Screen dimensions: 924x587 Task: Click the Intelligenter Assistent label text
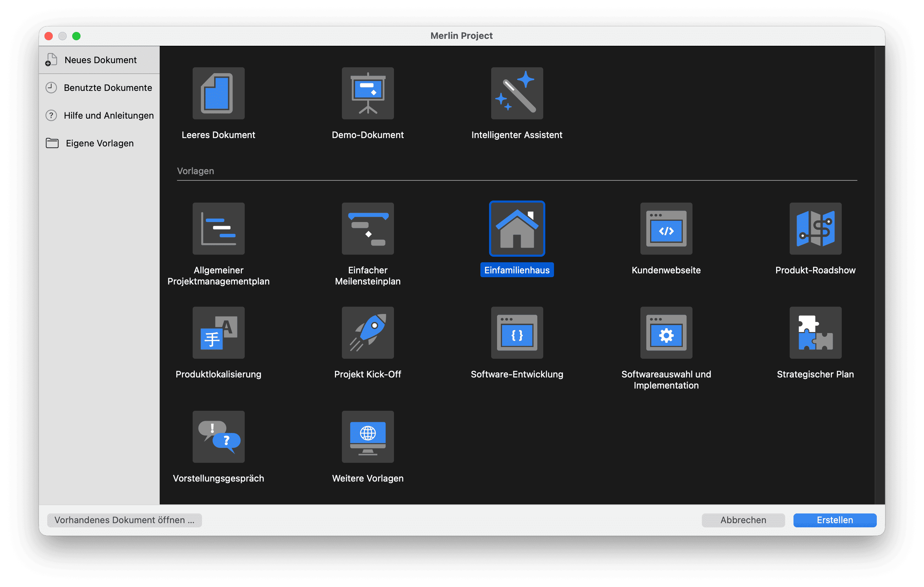pyautogui.click(x=517, y=135)
